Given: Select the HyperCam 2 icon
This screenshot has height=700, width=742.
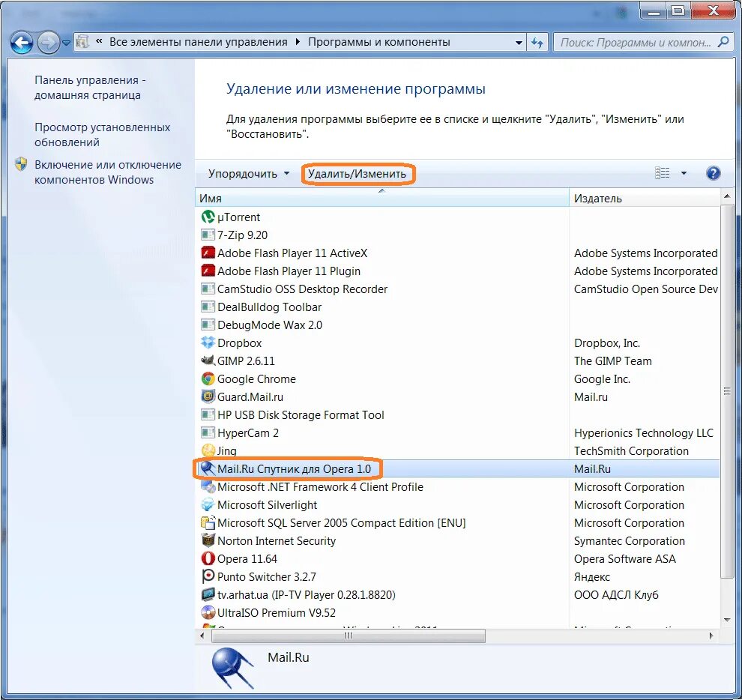Looking at the screenshot, I should 208,432.
